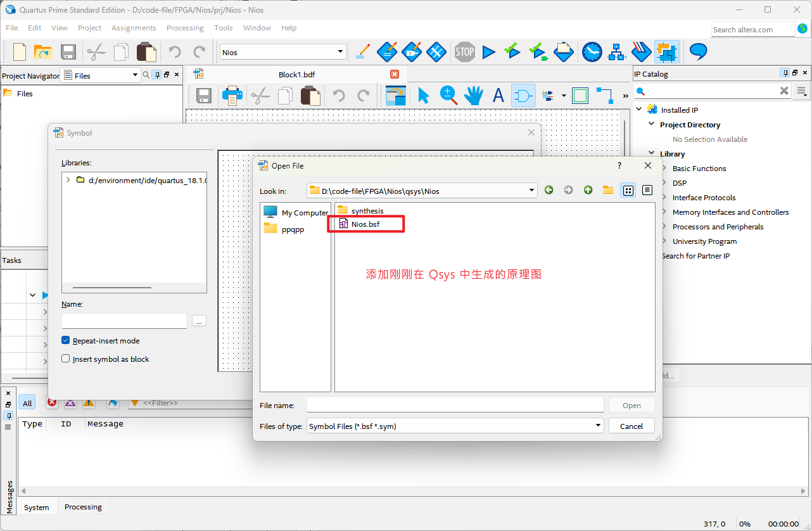
Task: Go back using Open File back arrow
Action: [x=549, y=190]
